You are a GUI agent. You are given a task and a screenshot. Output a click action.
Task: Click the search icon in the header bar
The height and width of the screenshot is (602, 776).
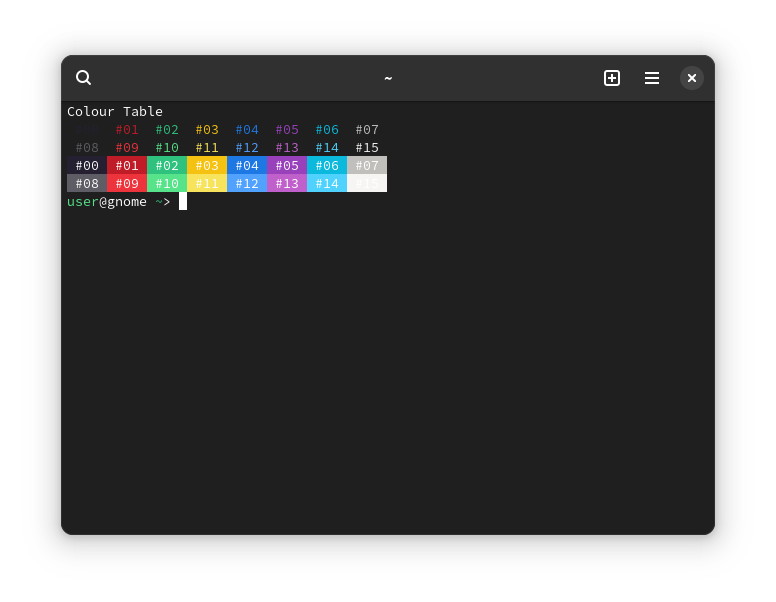[84, 78]
